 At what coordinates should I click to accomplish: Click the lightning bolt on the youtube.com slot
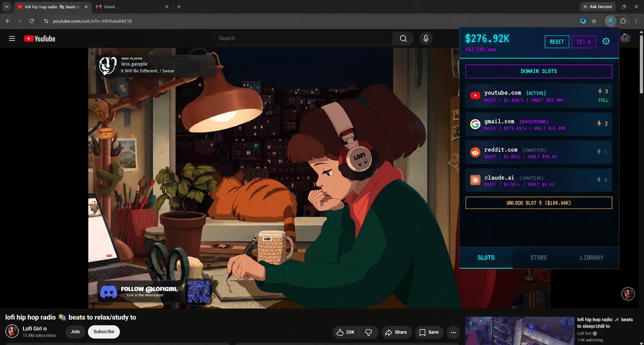[600, 91]
